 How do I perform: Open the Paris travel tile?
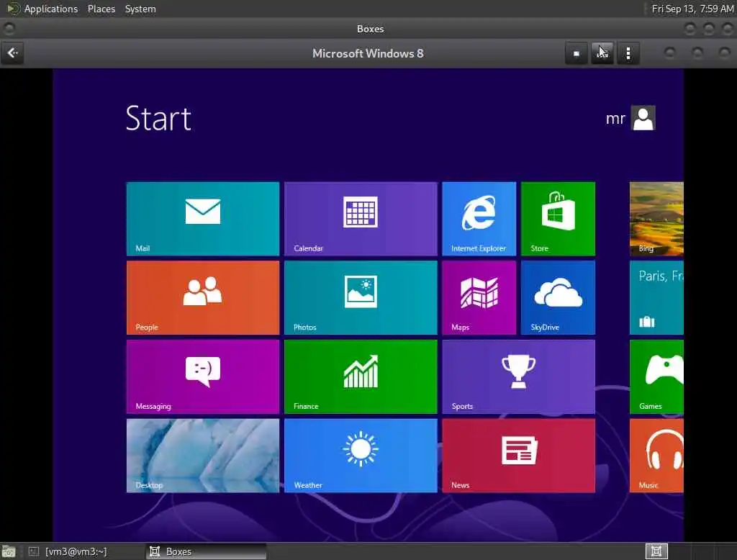(x=656, y=297)
